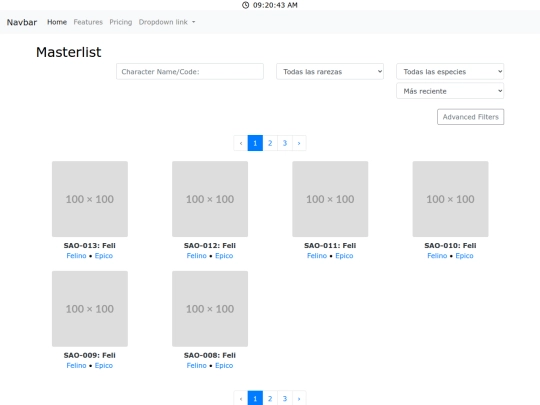
Task: Click the SAO-012: Feli title
Action: (x=210, y=246)
